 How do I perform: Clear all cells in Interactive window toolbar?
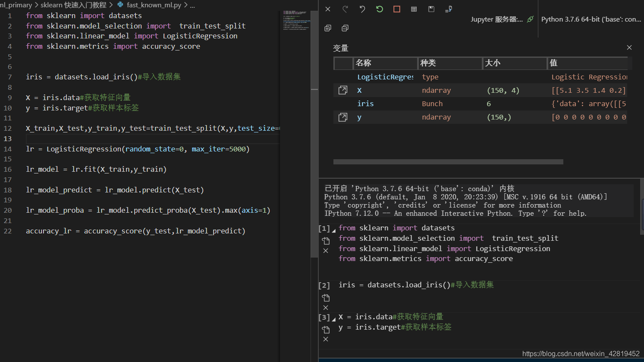tap(328, 9)
